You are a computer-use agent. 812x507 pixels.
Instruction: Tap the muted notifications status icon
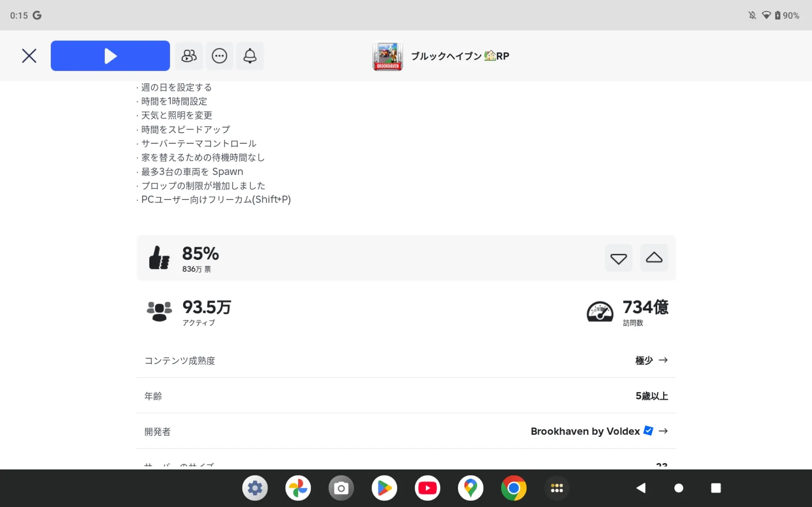pyautogui.click(x=752, y=16)
